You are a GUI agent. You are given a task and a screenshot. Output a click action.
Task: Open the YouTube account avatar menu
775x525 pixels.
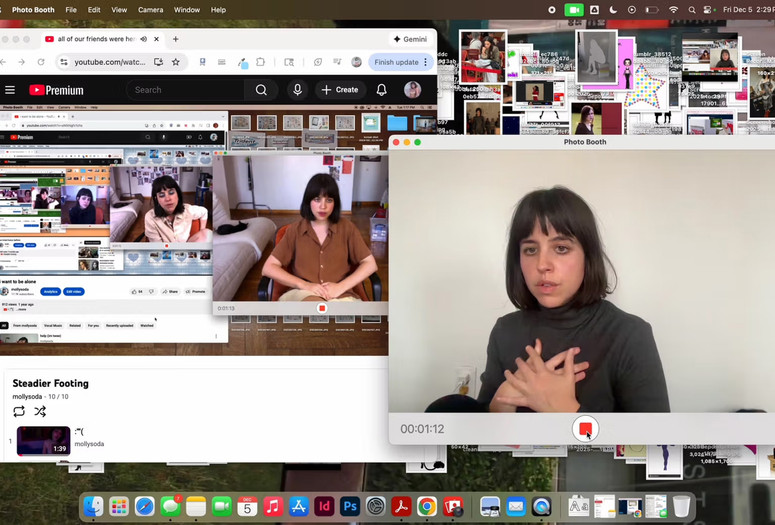coord(412,90)
